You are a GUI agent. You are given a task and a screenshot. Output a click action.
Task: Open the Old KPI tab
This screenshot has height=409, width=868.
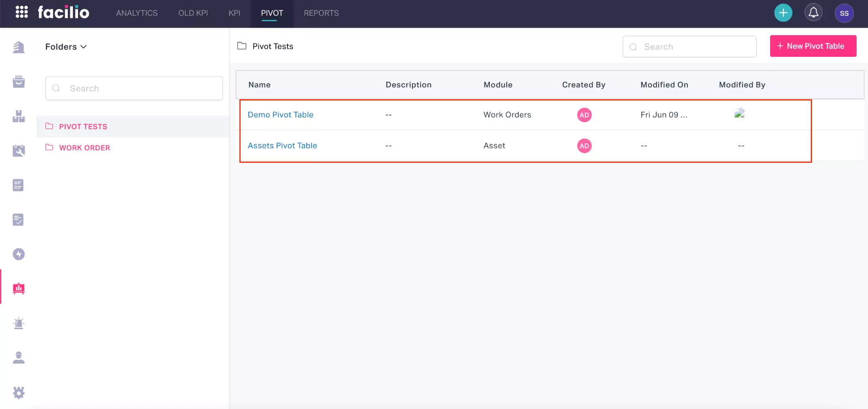(193, 13)
